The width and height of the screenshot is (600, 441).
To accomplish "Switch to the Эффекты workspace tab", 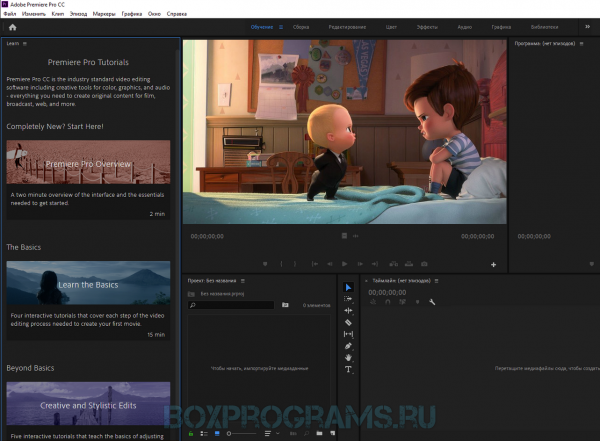I will 427,27.
